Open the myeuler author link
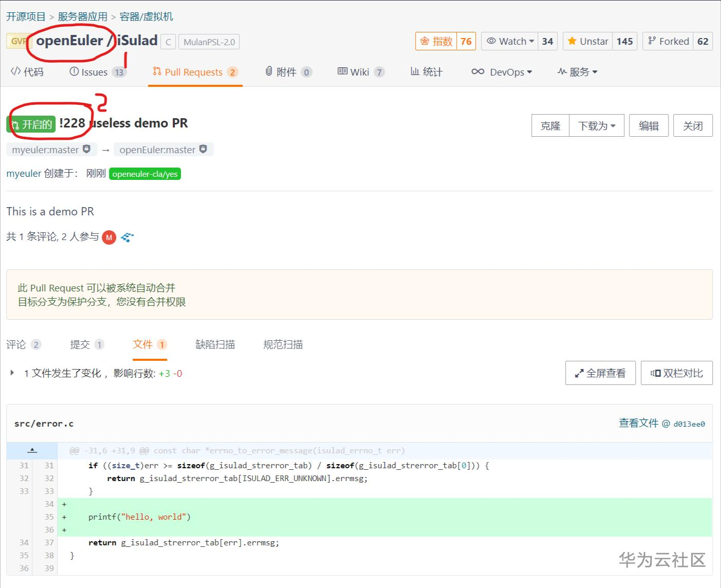This screenshot has width=721, height=588. point(24,173)
